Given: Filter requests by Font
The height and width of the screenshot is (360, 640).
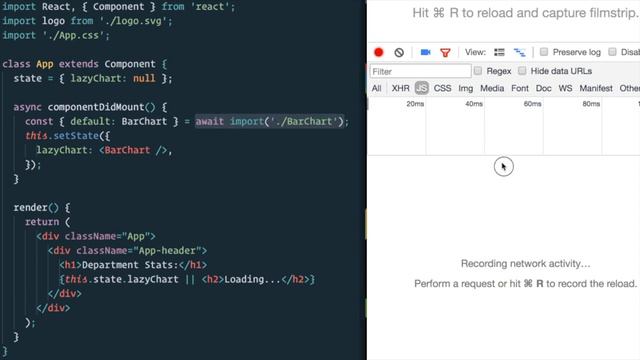Looking at the screenshot, I should pos(520,88).
